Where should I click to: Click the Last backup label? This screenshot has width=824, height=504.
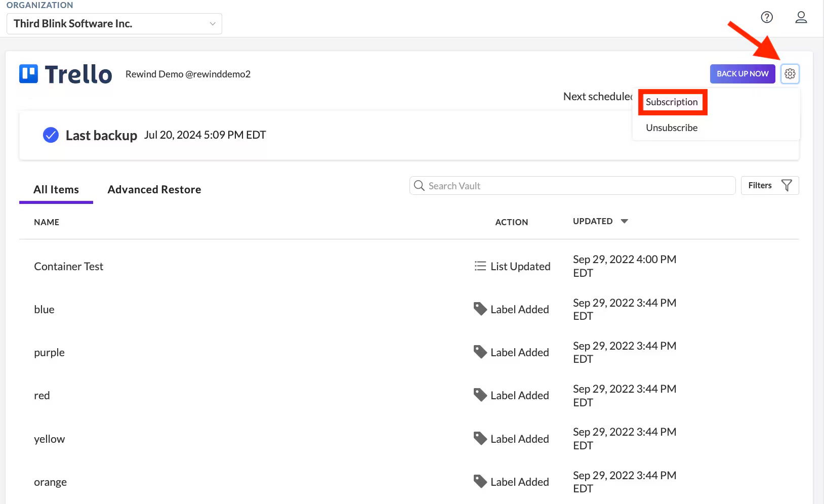pyautogui.click(x=101, y=136)
